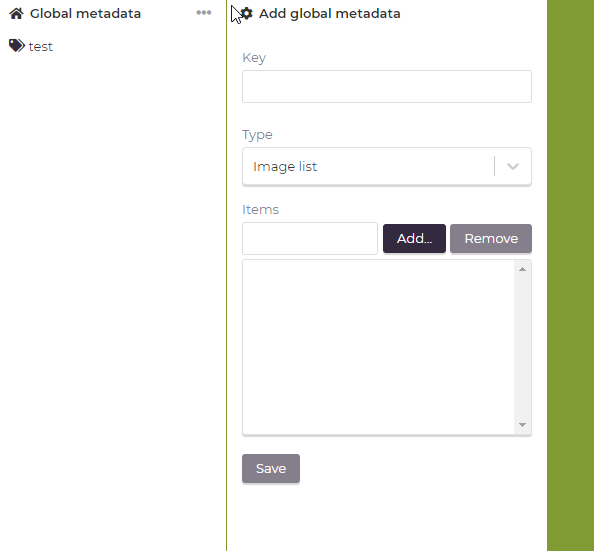Click the home icon beside Global metadata

[x=16, y=14]
